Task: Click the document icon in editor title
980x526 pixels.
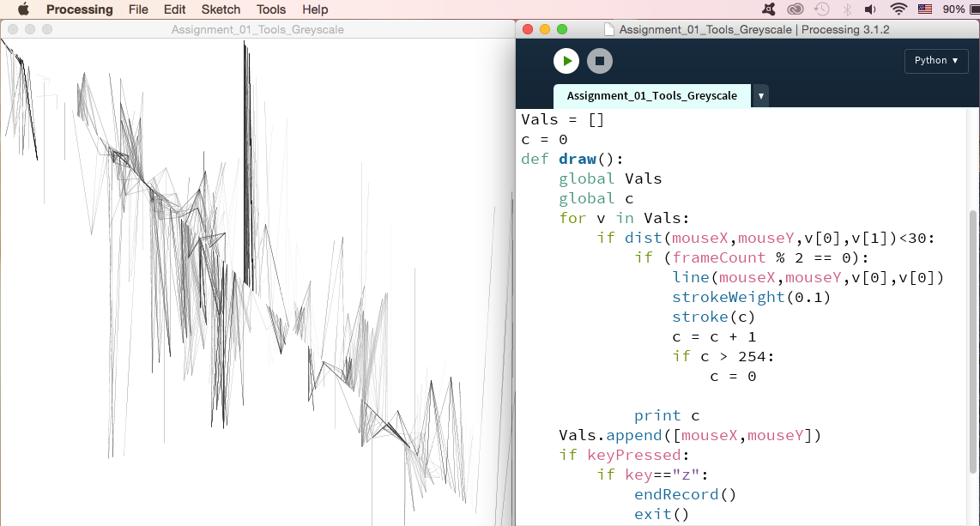Action: [x=608, y=29]
